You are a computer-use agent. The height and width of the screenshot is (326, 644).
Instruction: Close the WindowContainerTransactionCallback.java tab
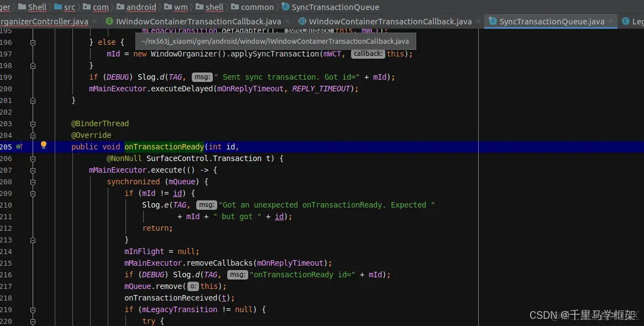click(x=478, y=20)
